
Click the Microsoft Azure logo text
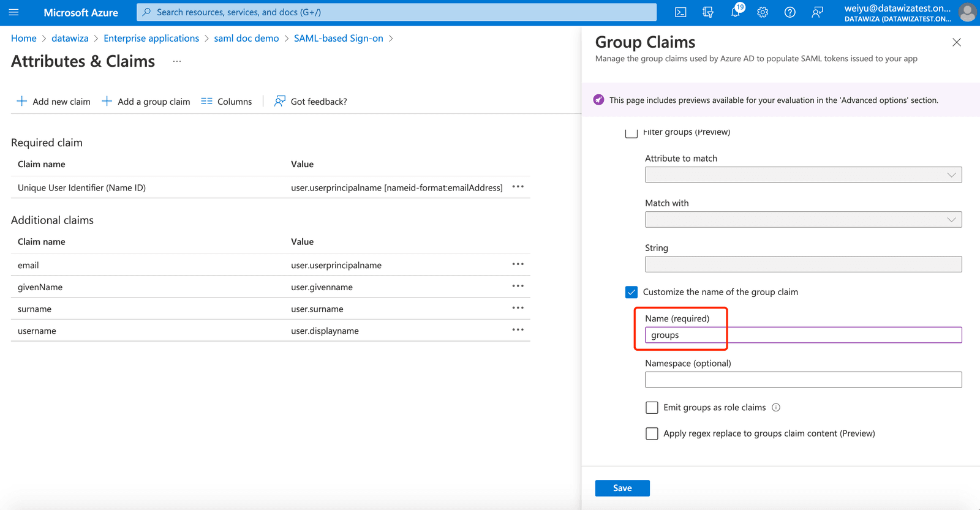pos(81,12)
